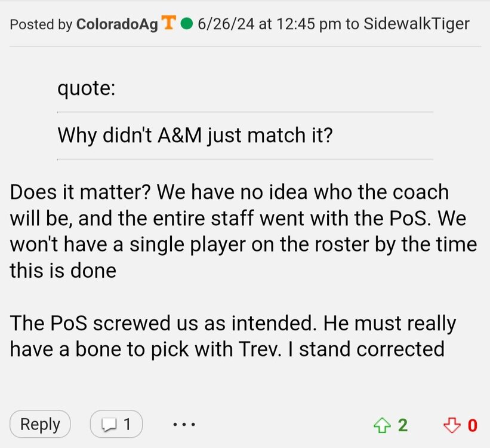
Task: Open ColoradoAg's user profile link
Action: [x=117, y=24]
